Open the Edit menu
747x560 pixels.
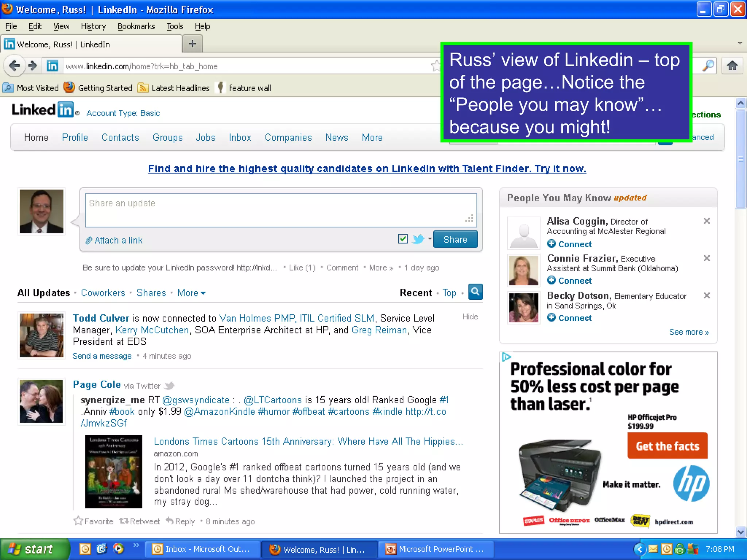pyautogui.click(x=35, y=26)
